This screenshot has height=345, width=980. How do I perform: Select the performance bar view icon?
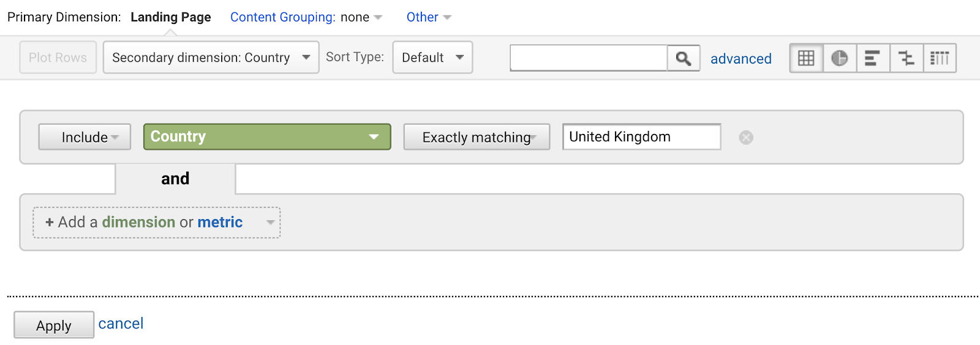[872, 58]
